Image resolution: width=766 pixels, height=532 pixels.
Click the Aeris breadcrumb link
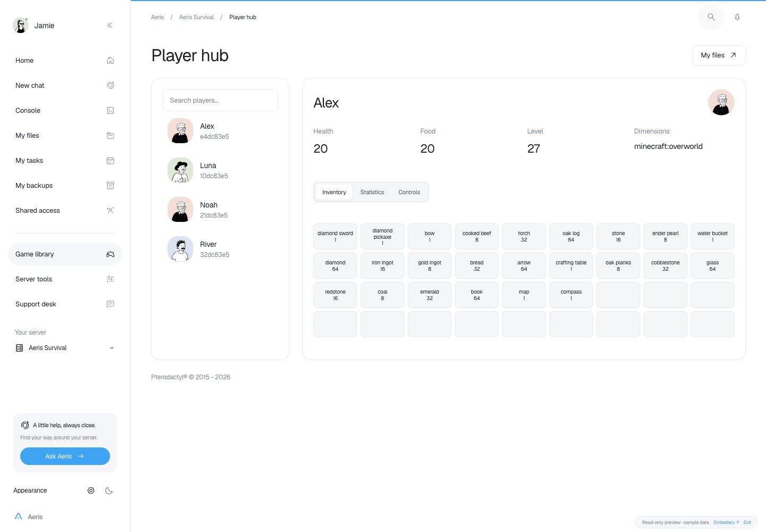(x=157, y=17)
